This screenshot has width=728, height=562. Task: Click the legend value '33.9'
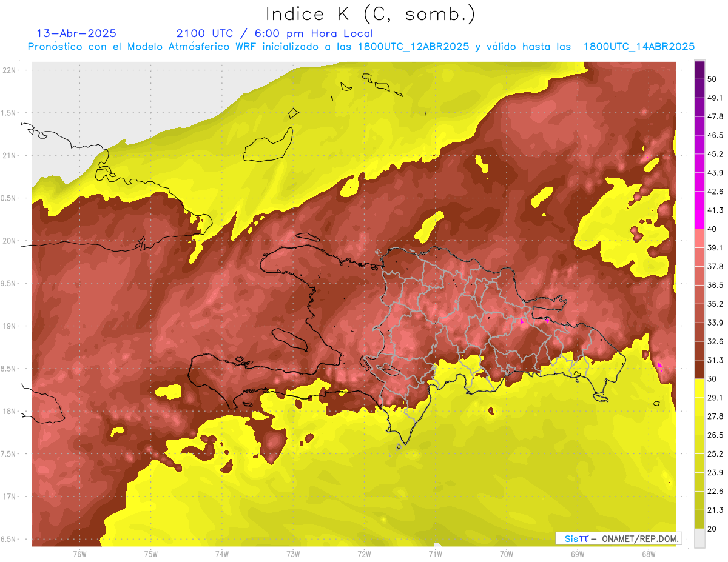tap(715, 323)
